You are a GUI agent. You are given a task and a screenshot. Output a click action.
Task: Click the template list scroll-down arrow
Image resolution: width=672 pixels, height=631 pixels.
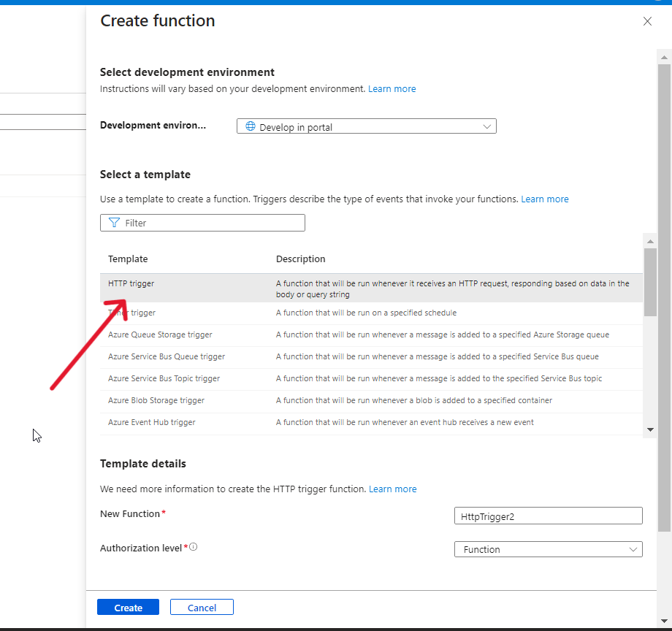(x=650, y=429)
